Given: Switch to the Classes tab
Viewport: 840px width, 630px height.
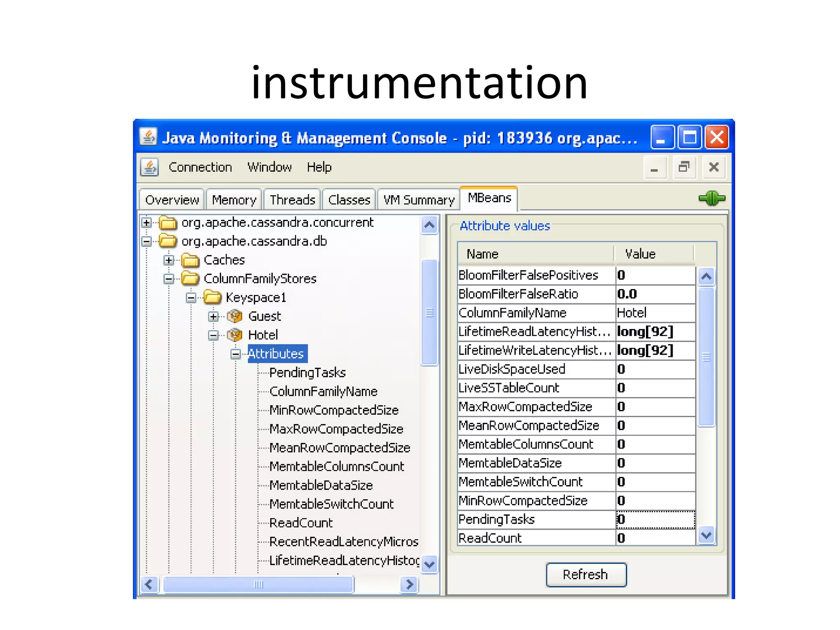Looking at the screenshot, I should tap(349, 200).
